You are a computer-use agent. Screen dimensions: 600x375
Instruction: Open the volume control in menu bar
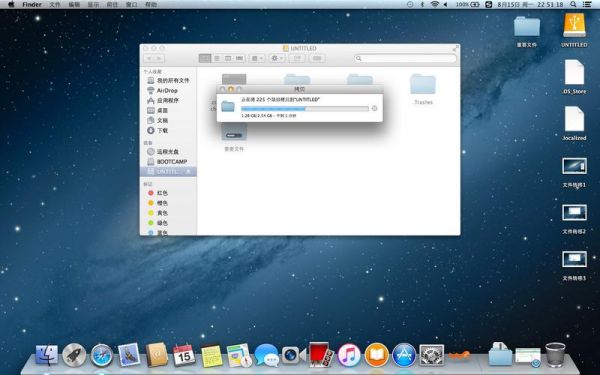coord(446,4)
